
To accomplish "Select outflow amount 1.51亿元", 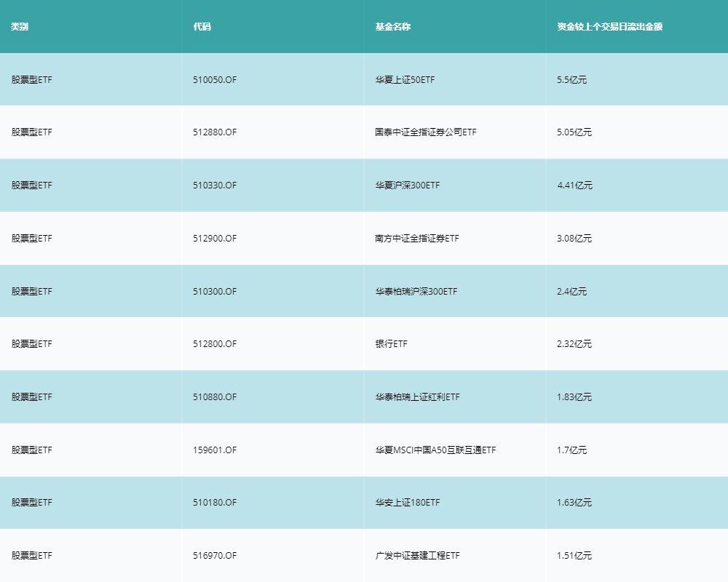I will point(574,555).
